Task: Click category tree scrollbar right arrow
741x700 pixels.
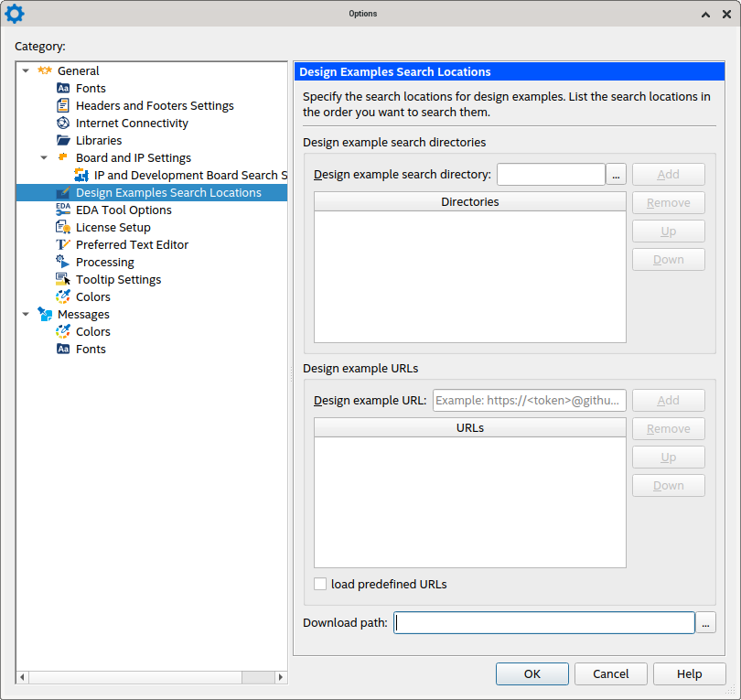Action: coord(281,677)
